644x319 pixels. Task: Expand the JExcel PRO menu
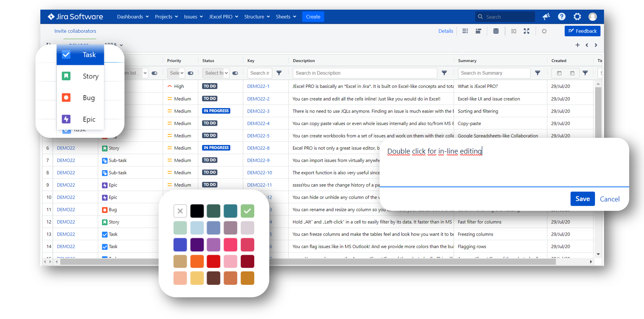223,17
